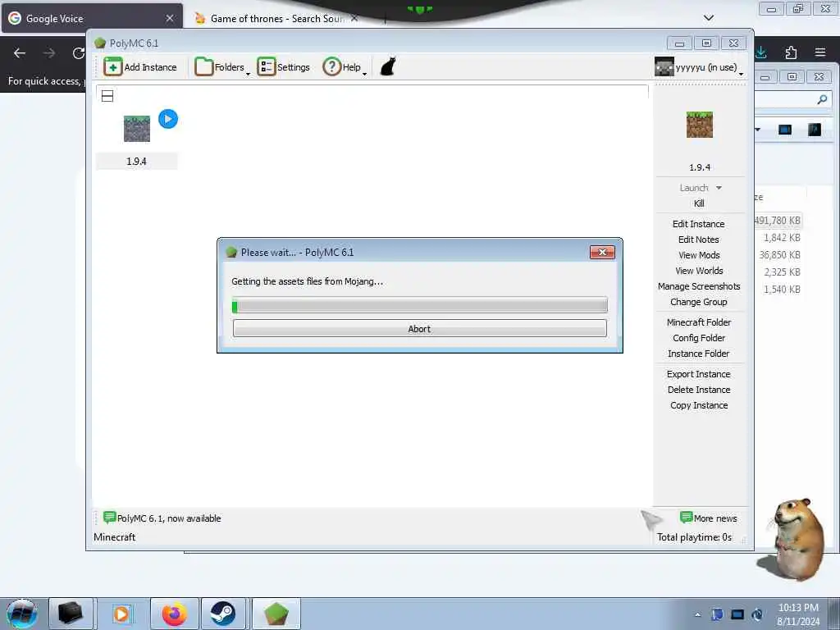Screen dimensions: 840x630
Task: Click the hamster desktop mascot
Action: (794, 538)
